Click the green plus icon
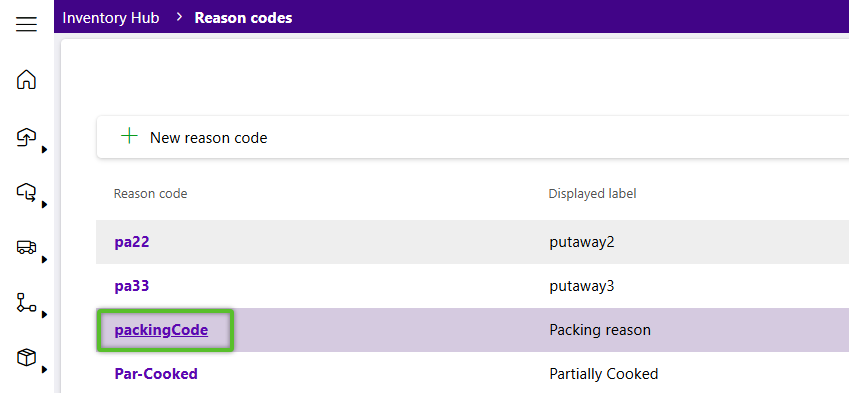849x393 pixels. coord(129,136)
